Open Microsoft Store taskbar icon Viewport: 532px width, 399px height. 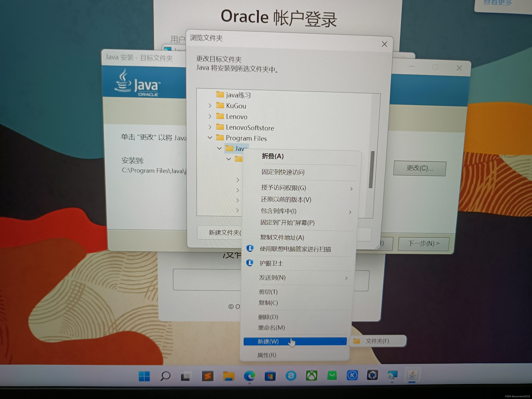(x=270, y=376)
